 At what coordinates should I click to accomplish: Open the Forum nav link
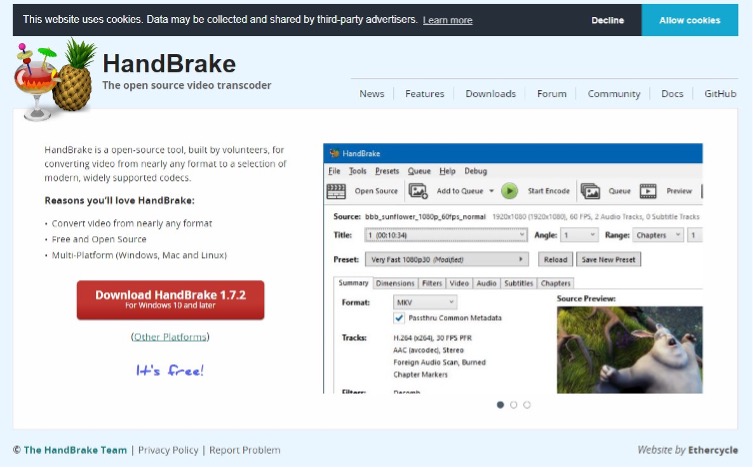(x=552, y=94)
